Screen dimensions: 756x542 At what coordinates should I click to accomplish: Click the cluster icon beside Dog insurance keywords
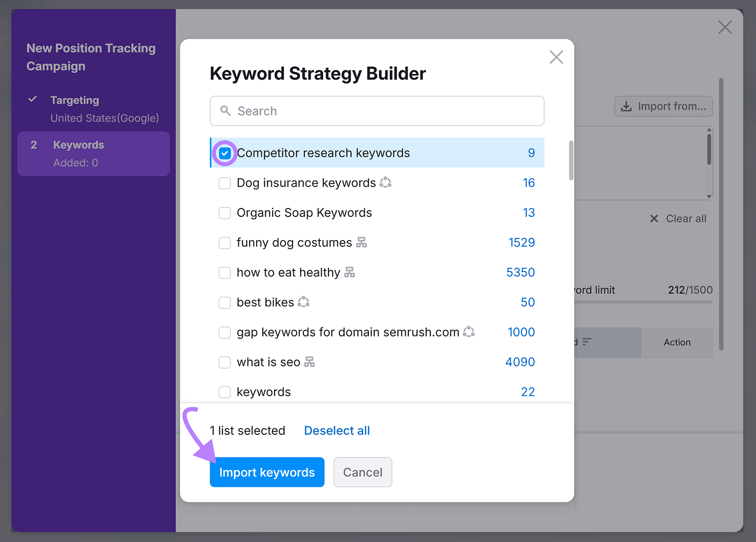[x=385, y=182]
